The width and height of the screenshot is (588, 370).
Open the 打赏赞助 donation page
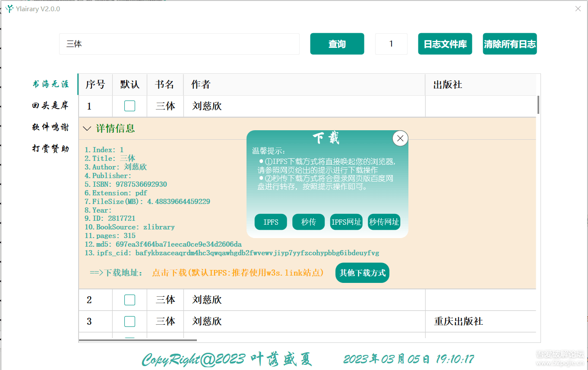pyautogui.click(x=51, y=148)
